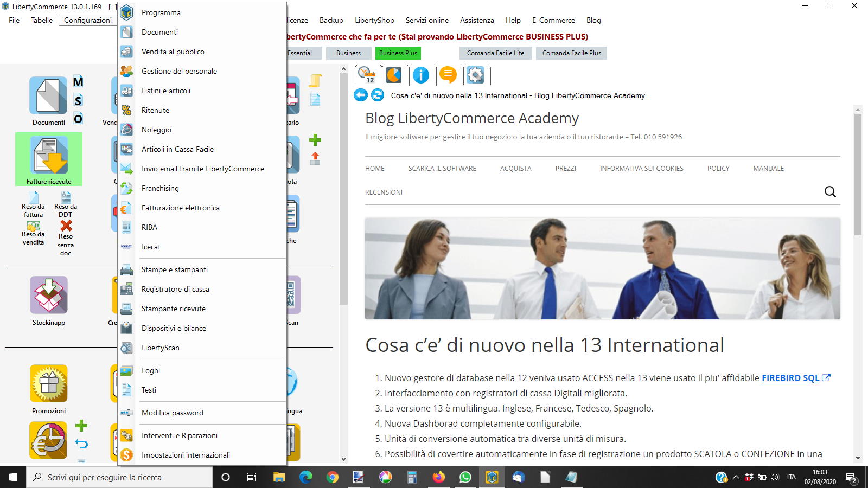The height and width of the screenshot is (488, 868).
Task: Click the Reso da DDT icon
Action: (66, 197)
